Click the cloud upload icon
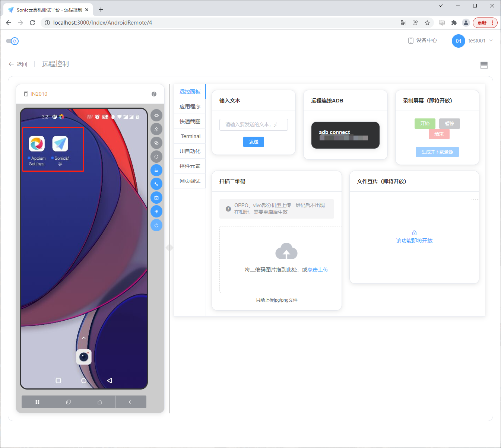Image resolution: width=501 pixels, height=448 pixels. point(286,251)
